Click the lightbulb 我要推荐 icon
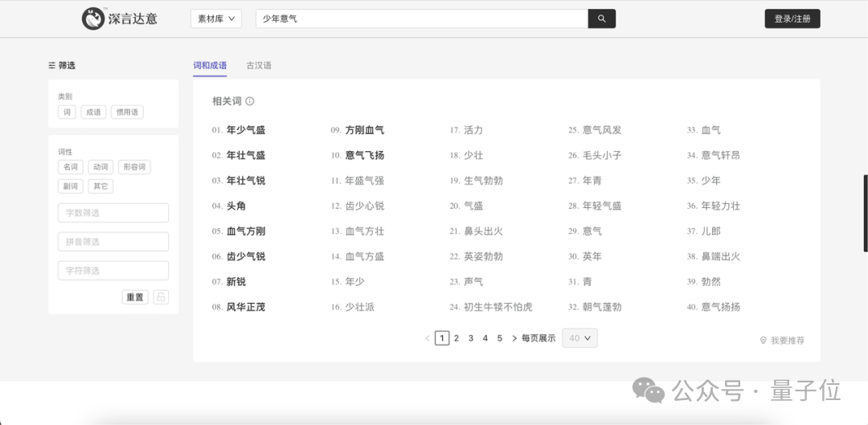The width and height of the screenshot is (868, 425). 764,341
